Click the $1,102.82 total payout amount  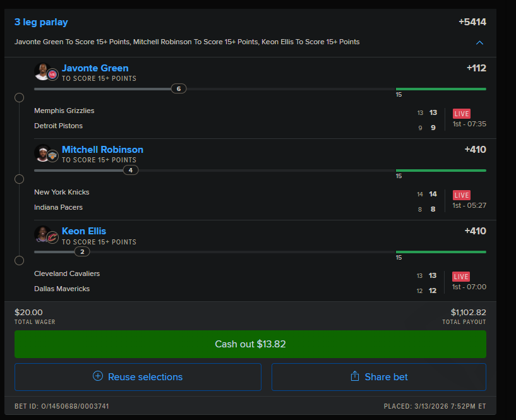click(468, 313)
